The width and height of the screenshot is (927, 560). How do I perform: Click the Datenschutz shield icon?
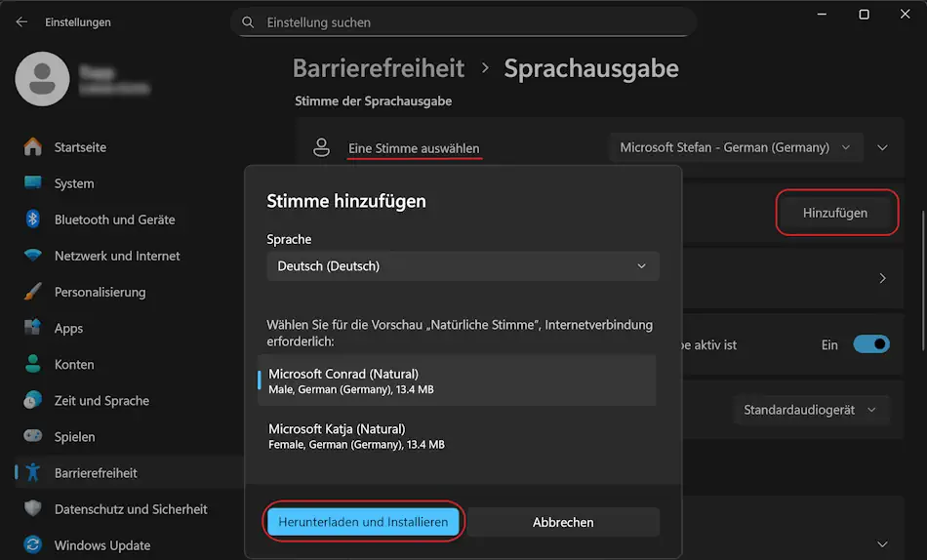(33, 508)
